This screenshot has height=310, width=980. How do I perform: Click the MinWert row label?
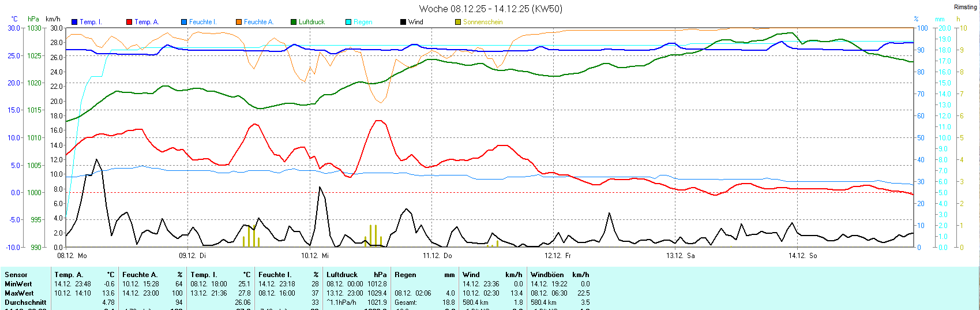tap(18, 284)
